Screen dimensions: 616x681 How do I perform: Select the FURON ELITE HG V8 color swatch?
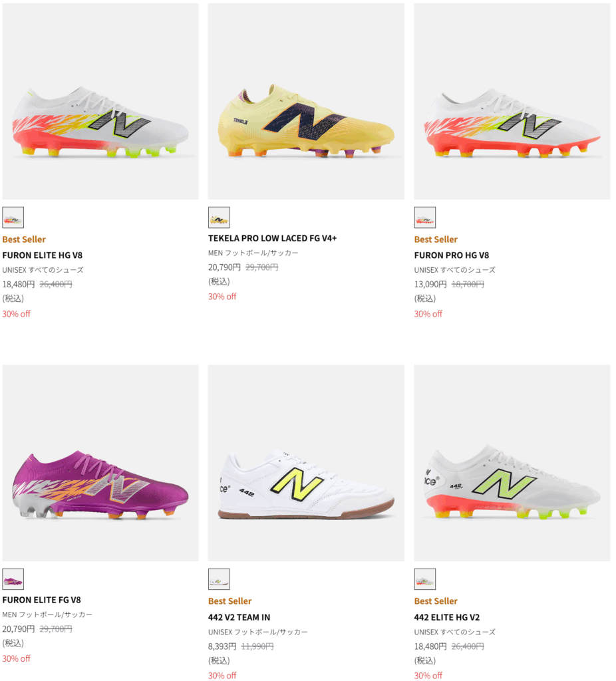pos(13,217)
